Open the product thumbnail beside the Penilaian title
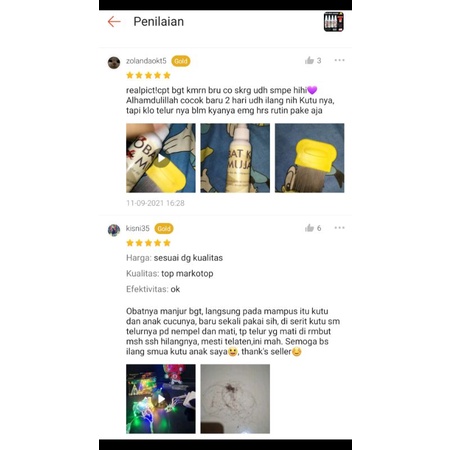Screen dimensions: 450x450 (x=334, y=22)
